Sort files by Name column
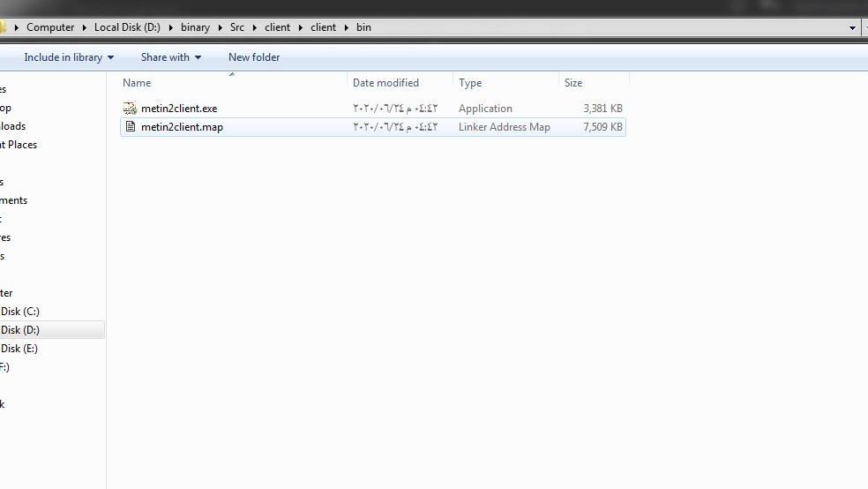 pos(137,82)
